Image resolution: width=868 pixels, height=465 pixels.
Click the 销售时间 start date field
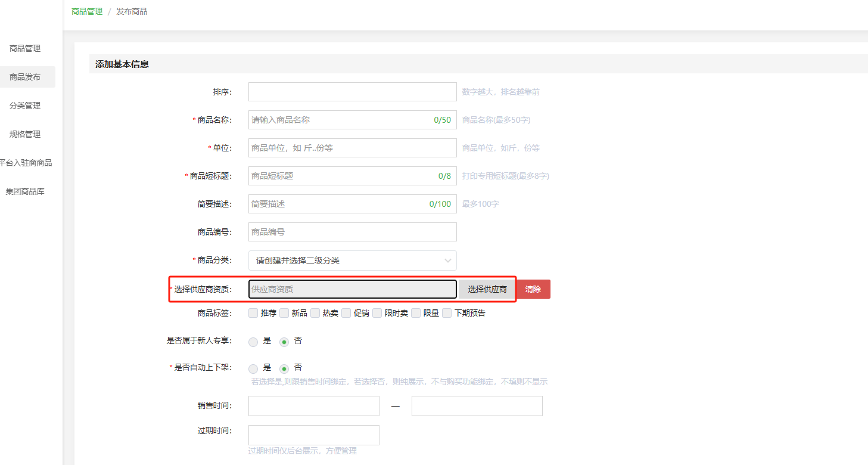313,406
